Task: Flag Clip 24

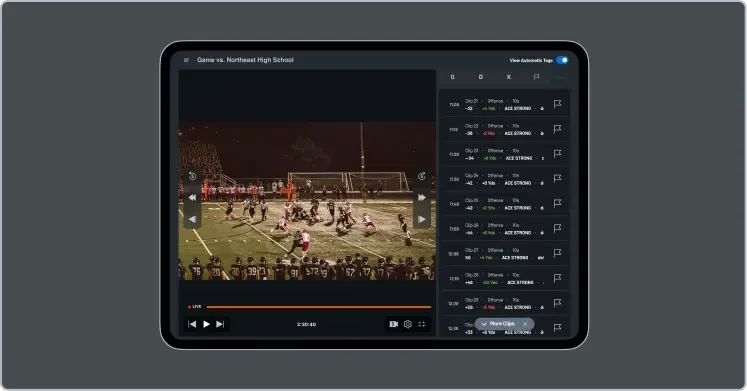Action: tap(557, 178)
